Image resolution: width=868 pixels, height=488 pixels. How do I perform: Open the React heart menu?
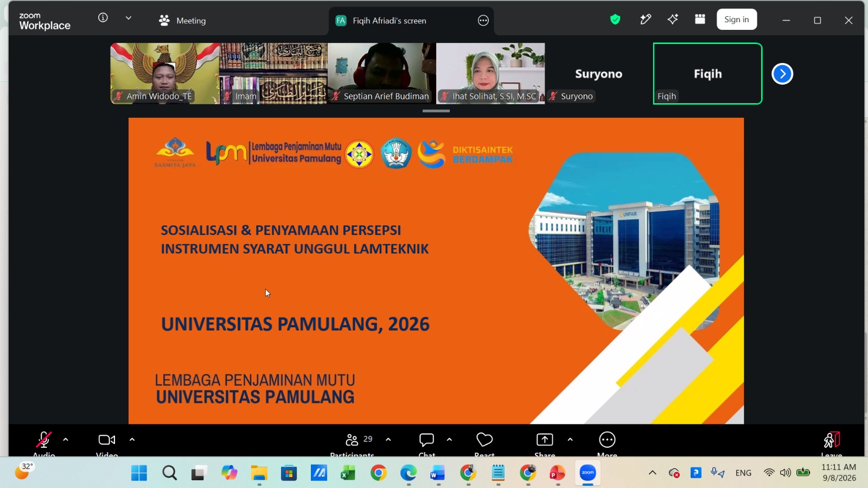coord(484,441)
